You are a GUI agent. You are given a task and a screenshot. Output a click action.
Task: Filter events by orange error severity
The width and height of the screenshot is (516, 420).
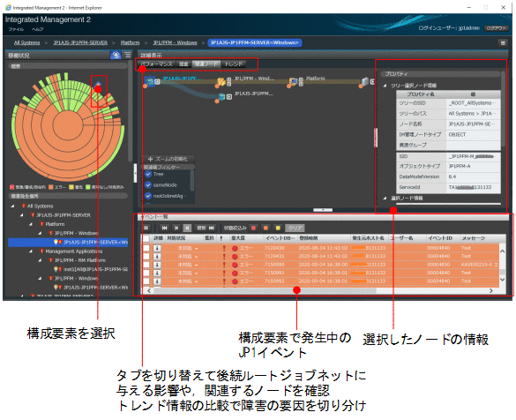pyautogui.click(x=265, y=228)
